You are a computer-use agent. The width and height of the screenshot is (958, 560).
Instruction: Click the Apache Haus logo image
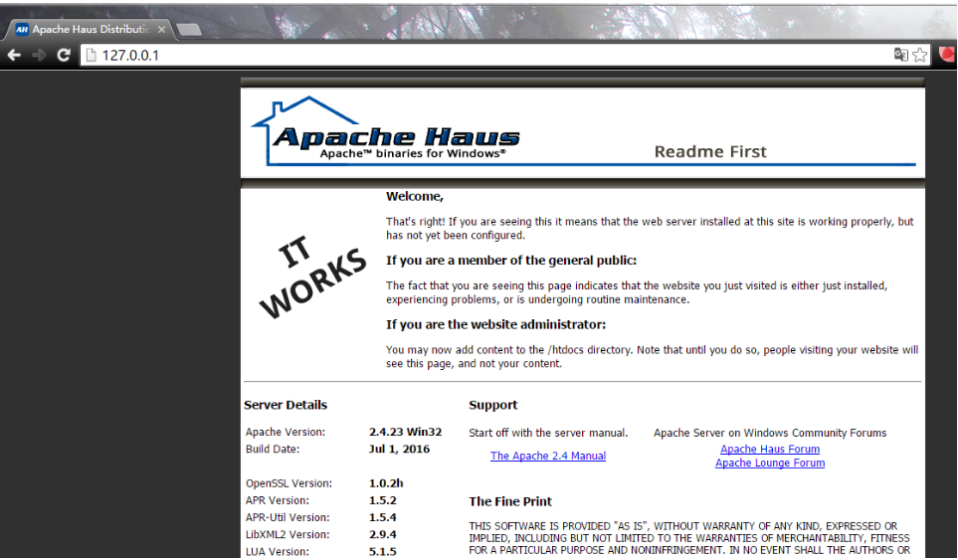click(x=385, y=131)
